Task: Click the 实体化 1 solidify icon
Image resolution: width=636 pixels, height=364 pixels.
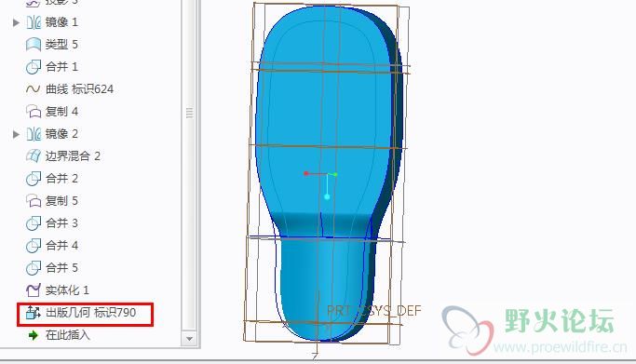Action: [x=34, y=290]
